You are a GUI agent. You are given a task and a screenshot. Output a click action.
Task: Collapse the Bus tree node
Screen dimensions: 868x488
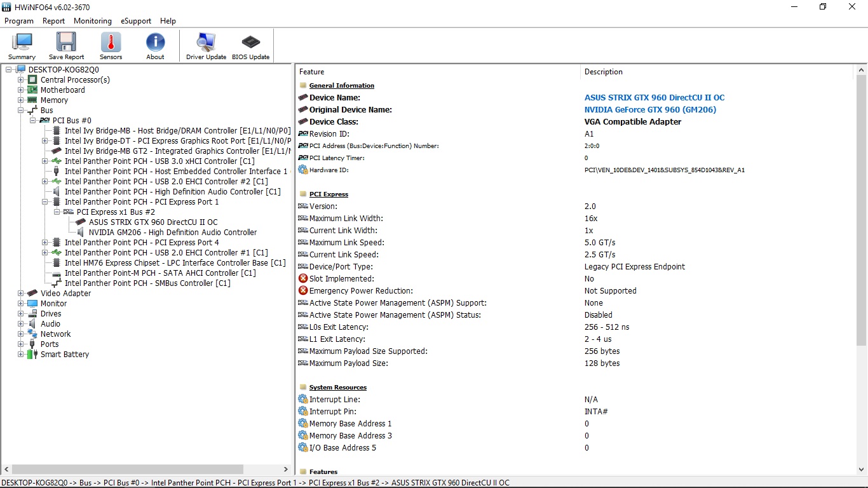tap(21, 111)
